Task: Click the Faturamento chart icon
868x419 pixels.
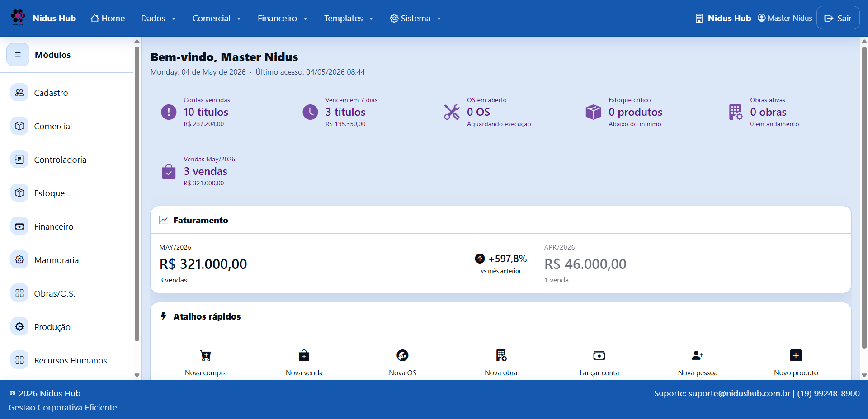Action: 164,220
